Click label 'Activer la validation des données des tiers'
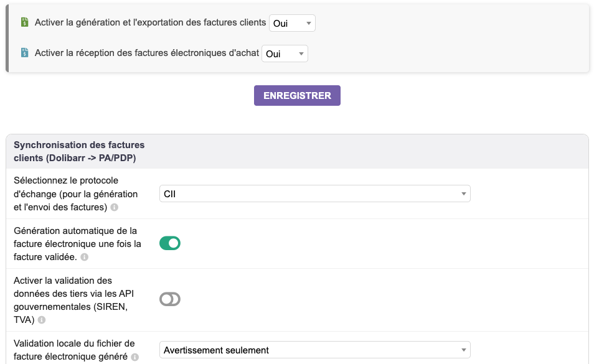Screen dimensions: 594x364 coord(74,300)
